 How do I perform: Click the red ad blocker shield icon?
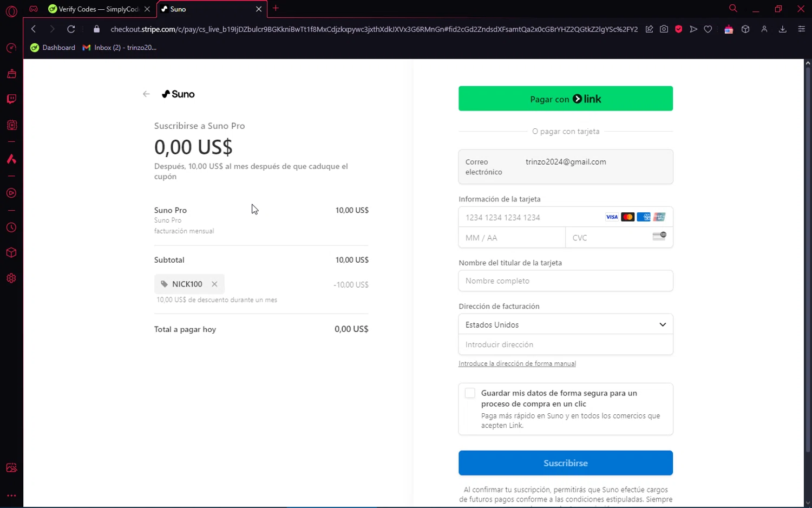678,29
